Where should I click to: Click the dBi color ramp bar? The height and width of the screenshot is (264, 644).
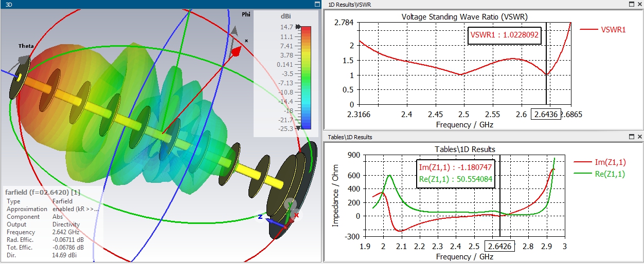click(306, 78)
